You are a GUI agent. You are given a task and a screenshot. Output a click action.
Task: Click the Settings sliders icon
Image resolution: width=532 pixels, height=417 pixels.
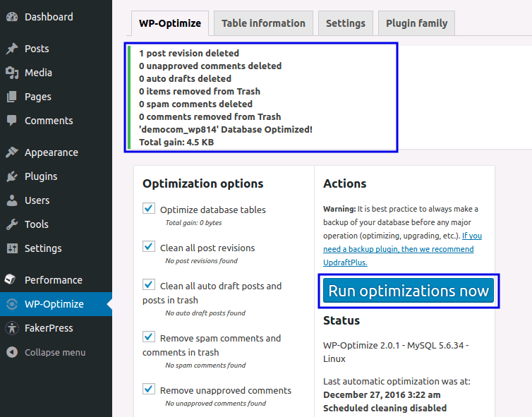12,248
